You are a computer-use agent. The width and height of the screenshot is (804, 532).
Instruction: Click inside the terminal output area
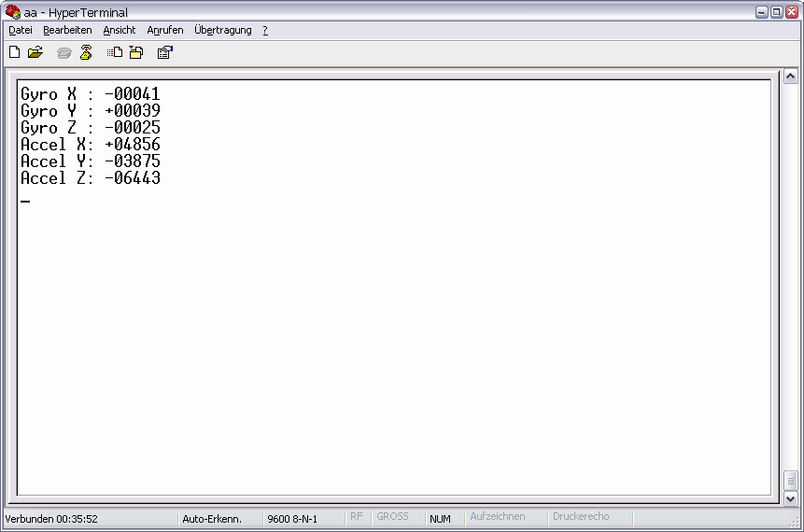(394, 287)
